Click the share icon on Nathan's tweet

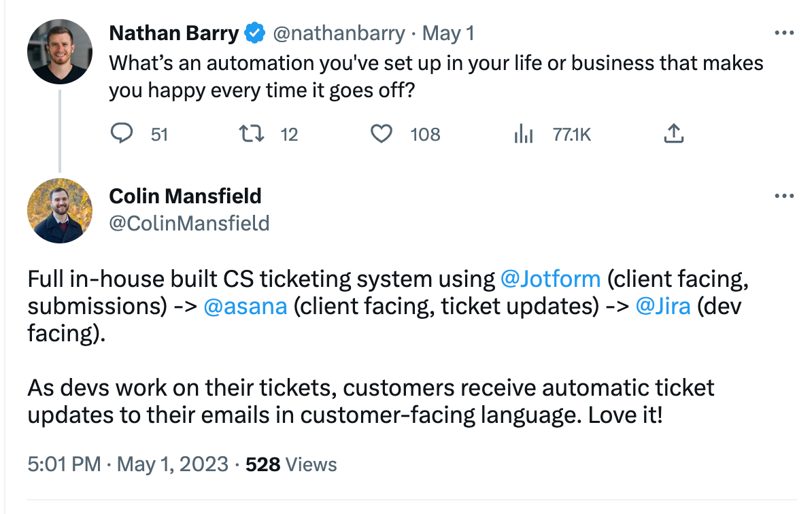click(x=673, y=134)
